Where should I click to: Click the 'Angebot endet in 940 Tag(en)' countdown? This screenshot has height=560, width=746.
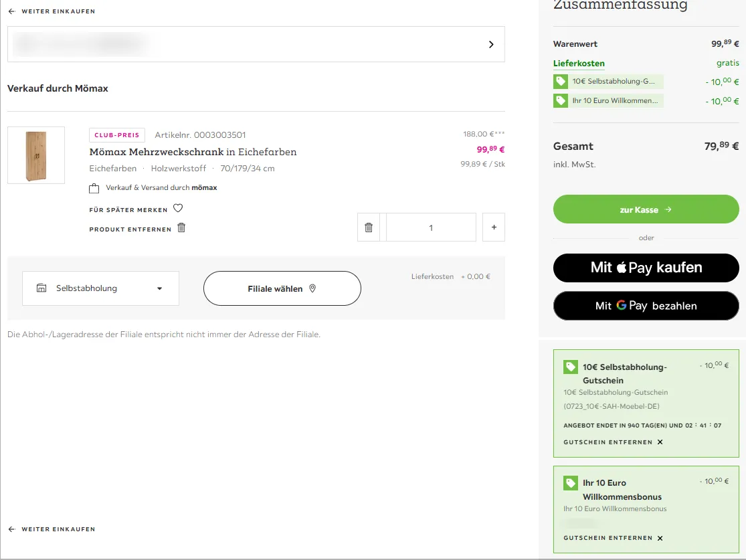point(642,426)
